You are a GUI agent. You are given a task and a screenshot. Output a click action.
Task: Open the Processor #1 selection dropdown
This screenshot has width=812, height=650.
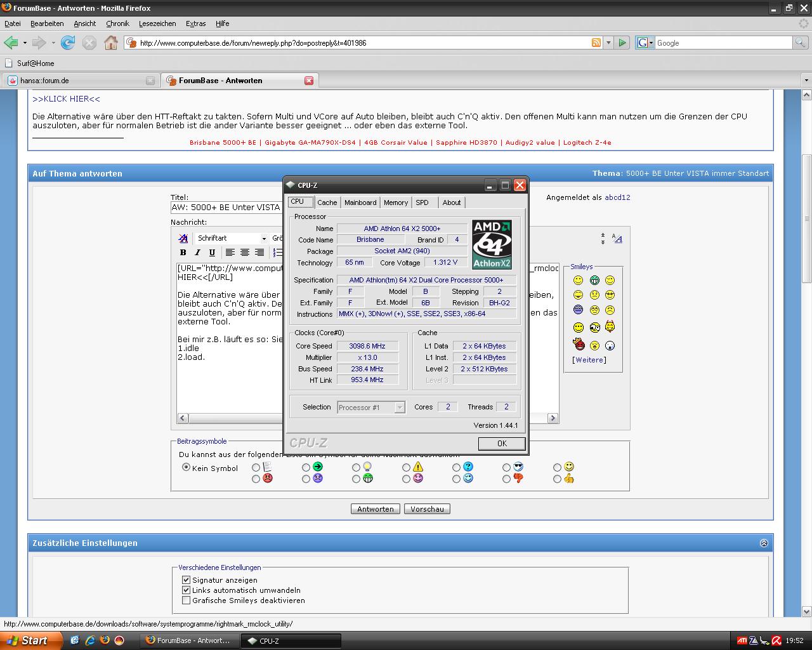point(371,408)
